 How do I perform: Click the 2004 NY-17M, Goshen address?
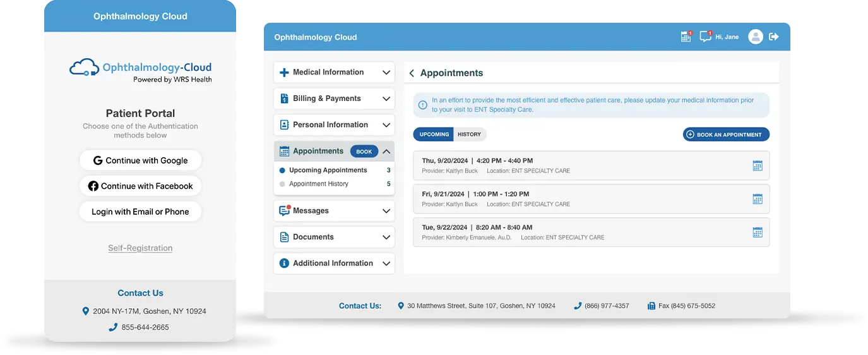(150, 311)
